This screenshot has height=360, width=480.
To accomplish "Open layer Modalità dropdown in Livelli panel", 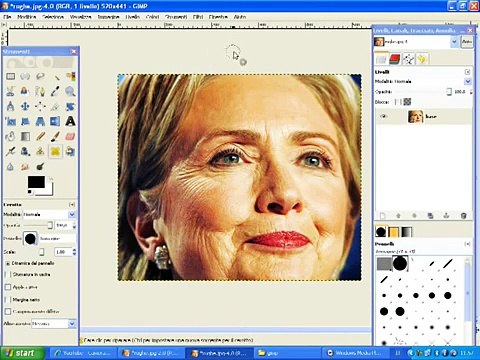I will tap(468, 81).
